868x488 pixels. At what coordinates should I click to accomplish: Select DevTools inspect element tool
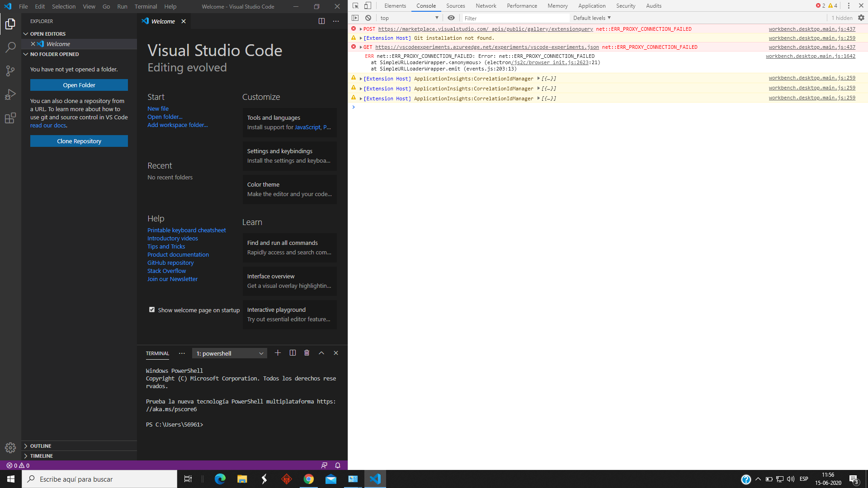tap(356, 6)
